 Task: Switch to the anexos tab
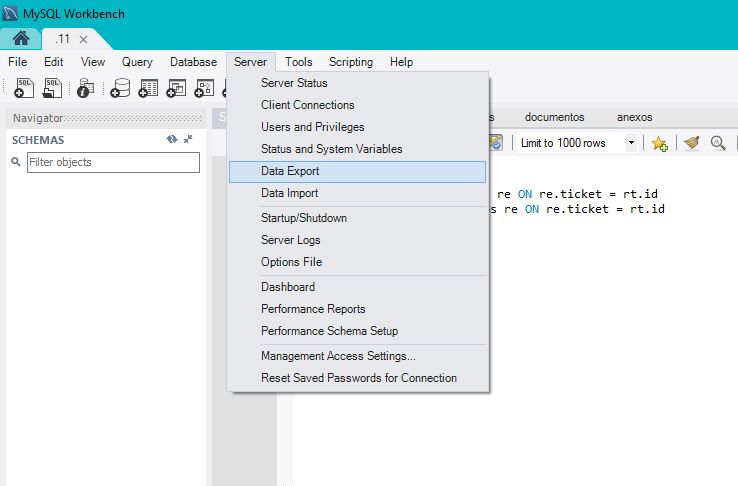634,117
